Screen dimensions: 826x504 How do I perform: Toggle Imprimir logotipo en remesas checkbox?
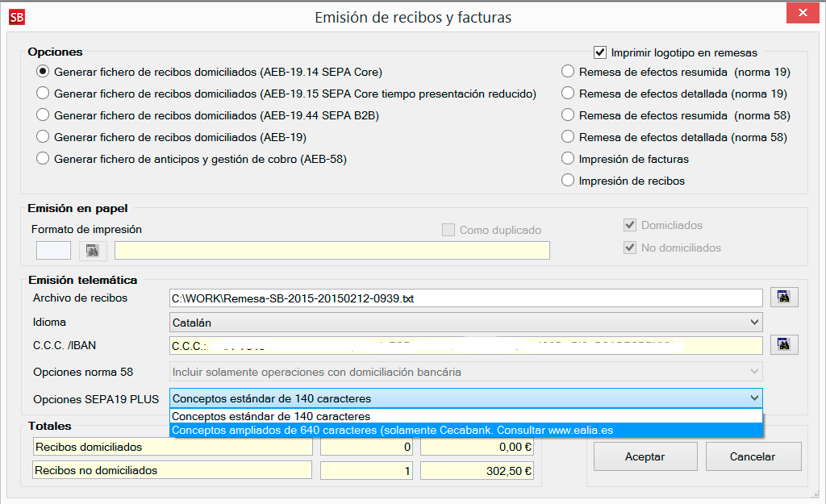click(x=599, y=52)
